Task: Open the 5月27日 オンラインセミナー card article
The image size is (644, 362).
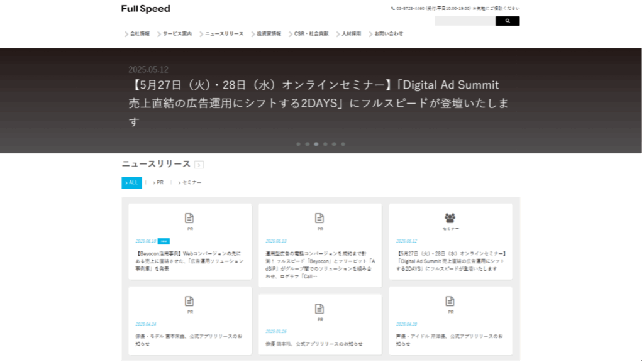Action: 450,261
